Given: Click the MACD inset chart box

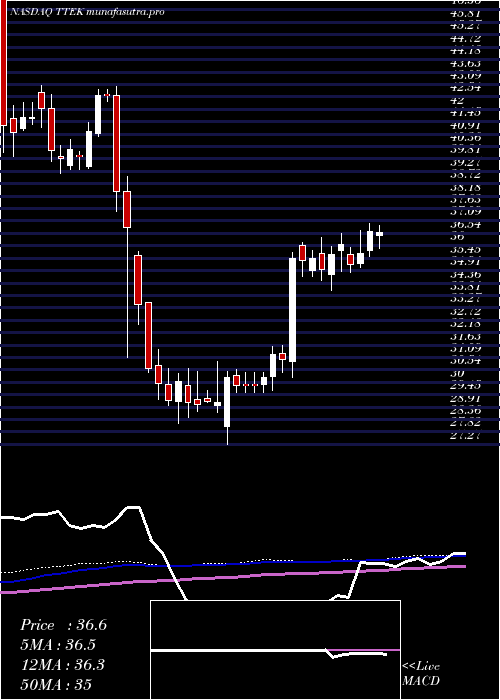Looking at the screenshot, I should point(275,650).
